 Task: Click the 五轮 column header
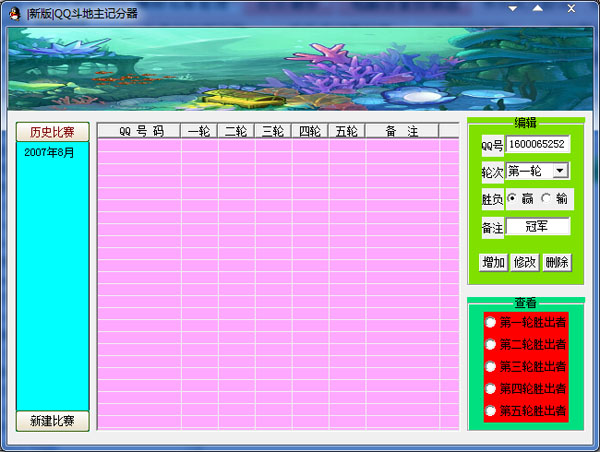coord(345,131)
